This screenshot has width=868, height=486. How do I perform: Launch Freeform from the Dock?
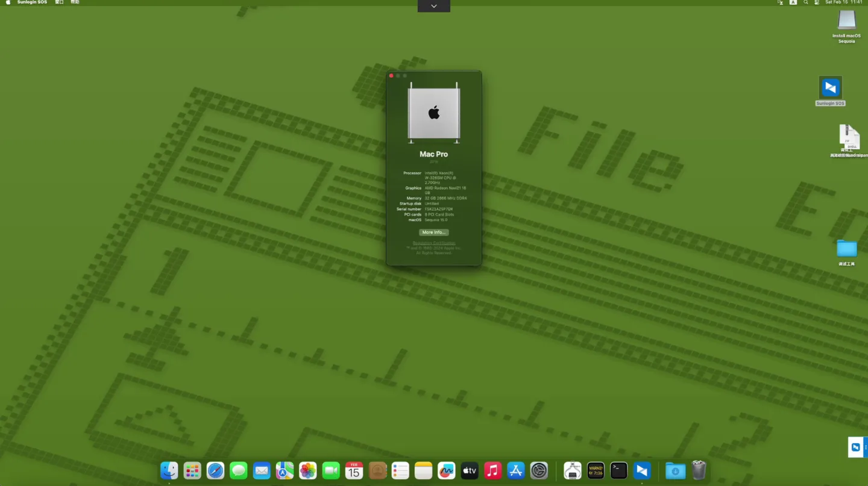[447, 470]
